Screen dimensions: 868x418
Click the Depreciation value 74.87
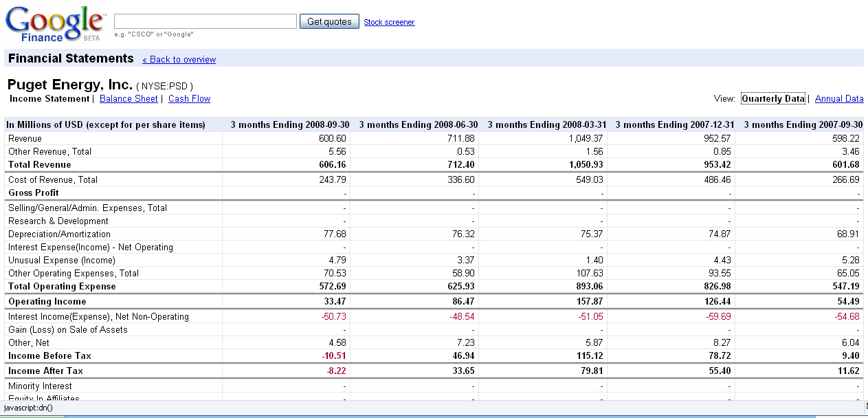click(x=720, y=234)
